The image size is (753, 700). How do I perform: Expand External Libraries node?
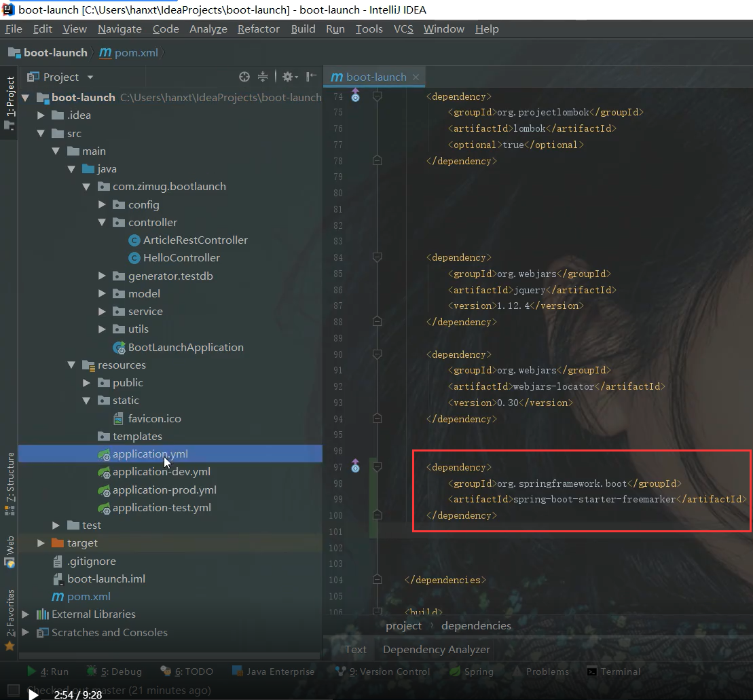(x=25, y=614)
